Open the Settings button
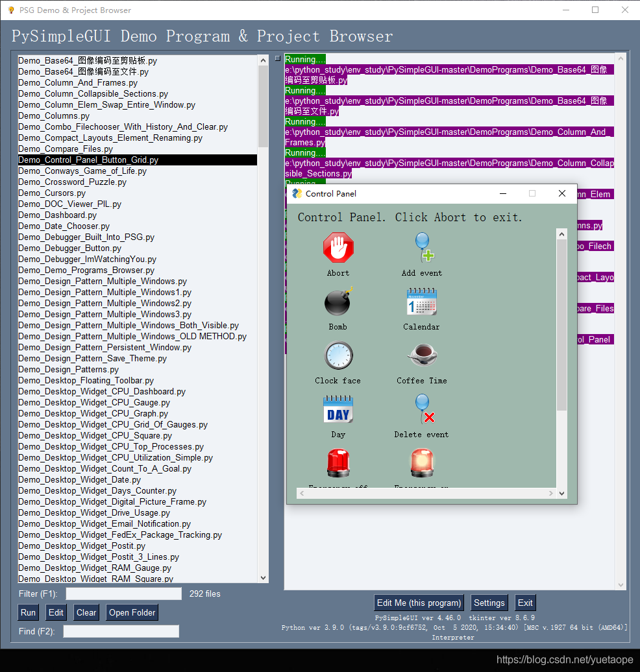The height and width of the screenshot is (672, 640). (x=489, y=603)
